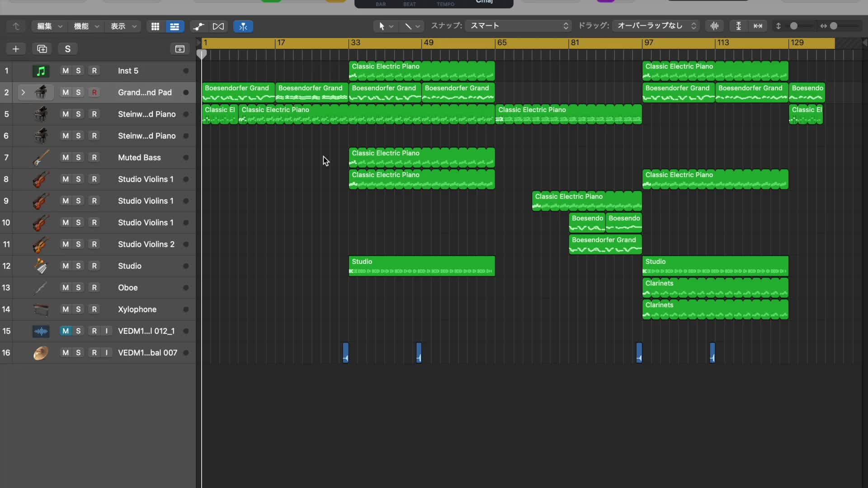868x488 pixels.
Task: Toggle the Flex crossfade icon
Action: [218, 26]
